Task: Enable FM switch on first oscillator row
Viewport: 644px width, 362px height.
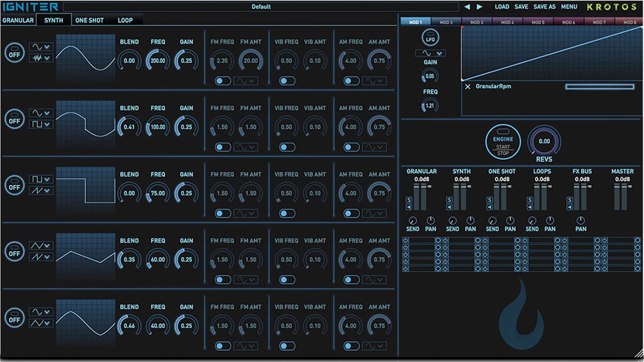Action: click(x=222, y=80)
